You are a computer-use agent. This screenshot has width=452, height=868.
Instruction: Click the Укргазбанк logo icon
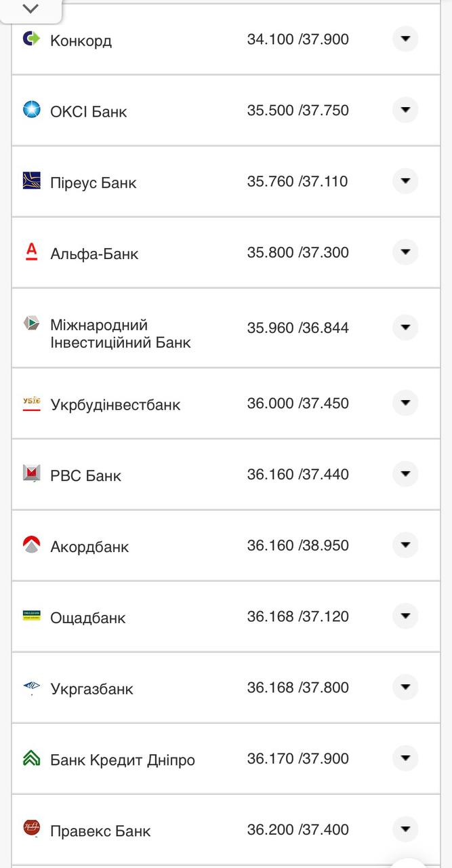tap(31, 687)
